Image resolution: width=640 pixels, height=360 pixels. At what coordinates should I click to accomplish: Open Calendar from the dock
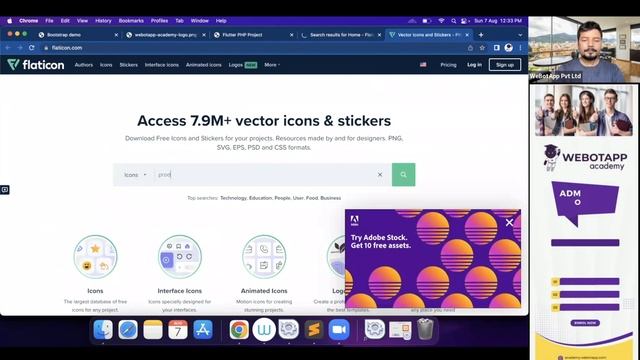point(178,329)
